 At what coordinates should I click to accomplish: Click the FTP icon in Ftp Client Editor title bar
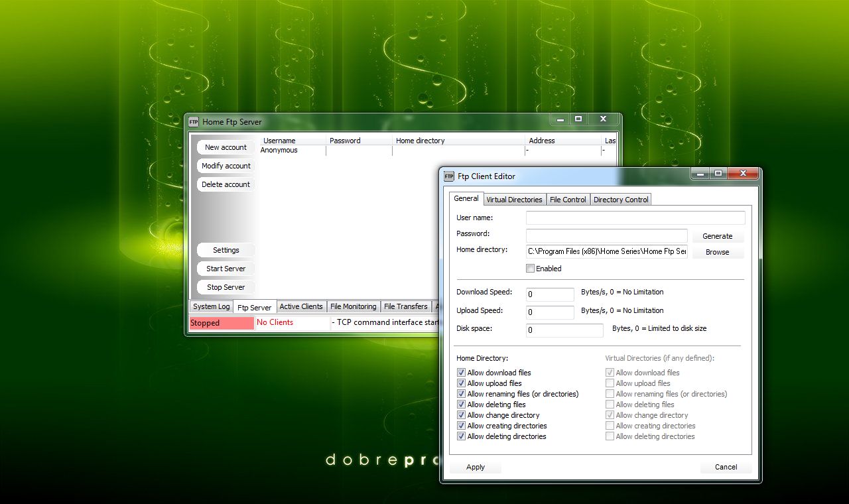pyautogui.click(x=449, y=176)
